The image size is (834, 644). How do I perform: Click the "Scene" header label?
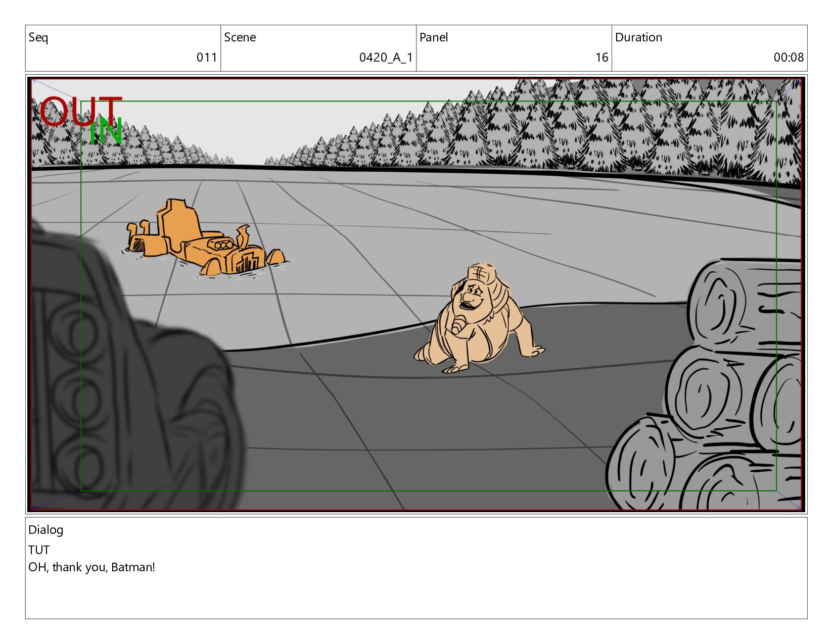[240, 37]
